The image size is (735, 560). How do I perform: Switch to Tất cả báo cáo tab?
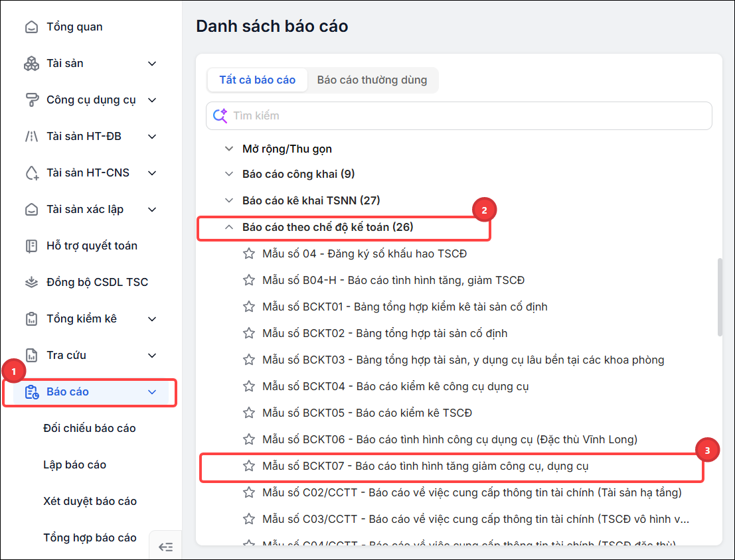258,80
